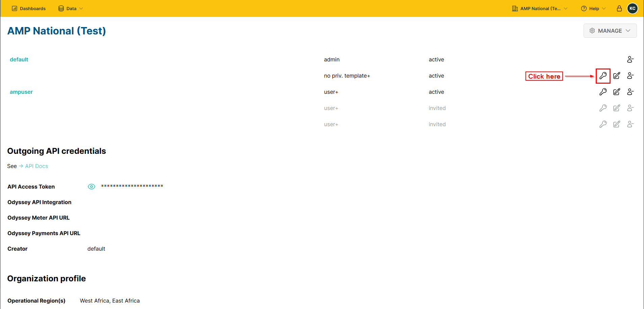
Task: Reveal the API Access Token with the eye icon
Action: click(x=92, y=187)
